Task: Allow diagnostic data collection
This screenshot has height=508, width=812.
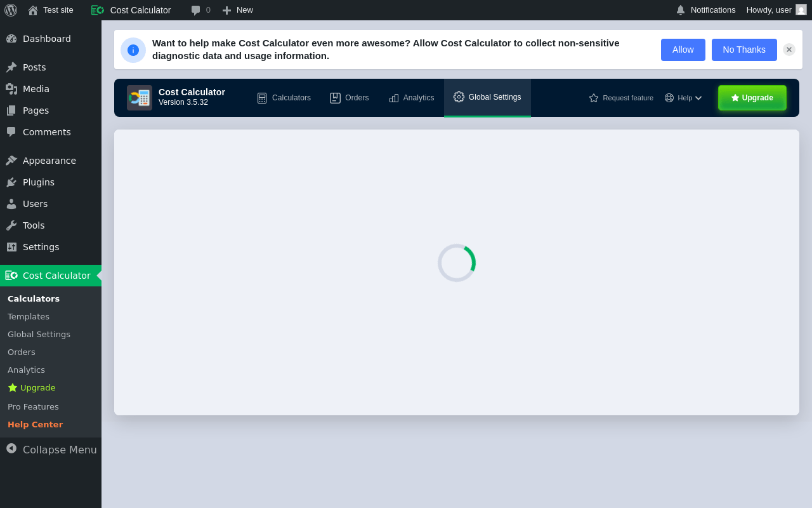Action: pos(683,50)
